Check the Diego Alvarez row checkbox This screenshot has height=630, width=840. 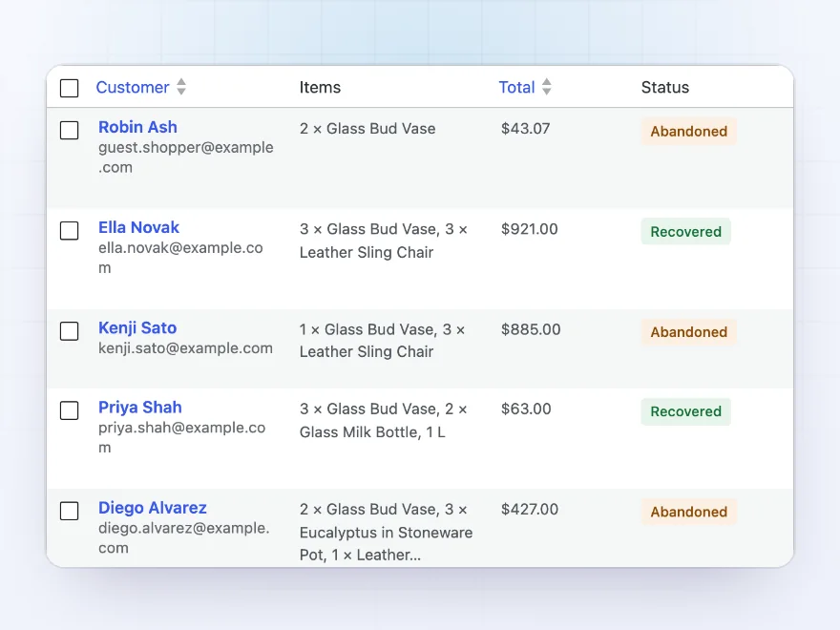pos(69,511)
